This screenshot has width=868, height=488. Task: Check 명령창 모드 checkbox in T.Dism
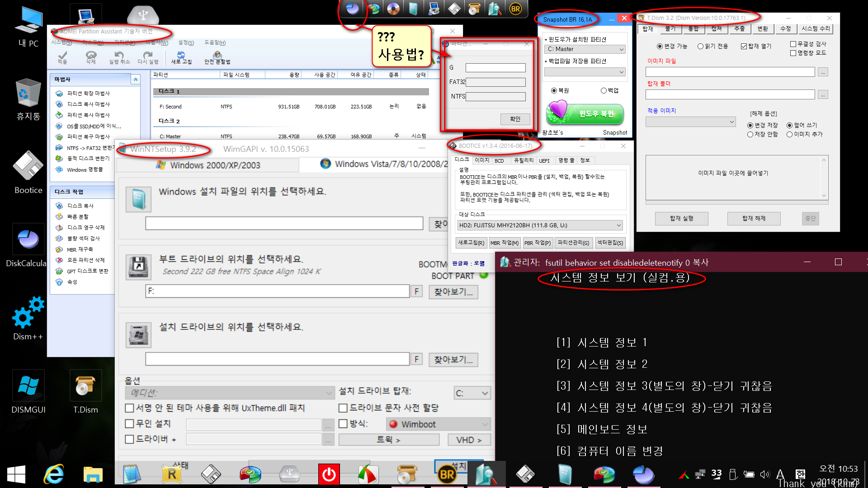point(793,53)
